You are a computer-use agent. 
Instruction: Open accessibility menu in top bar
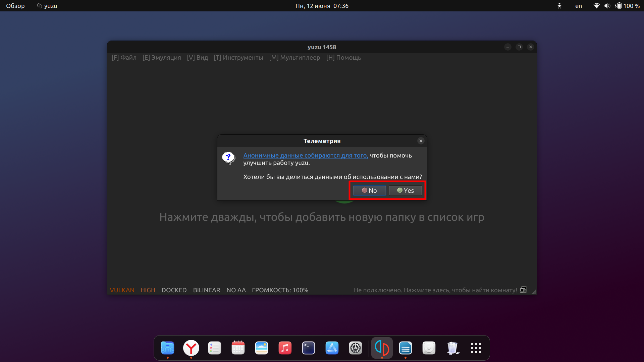point(559,6)
